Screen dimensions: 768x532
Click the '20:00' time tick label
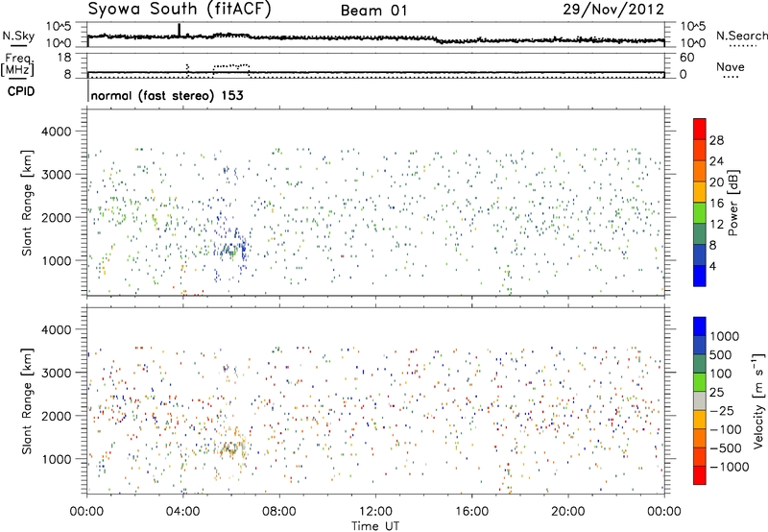[x=567, y=512]
